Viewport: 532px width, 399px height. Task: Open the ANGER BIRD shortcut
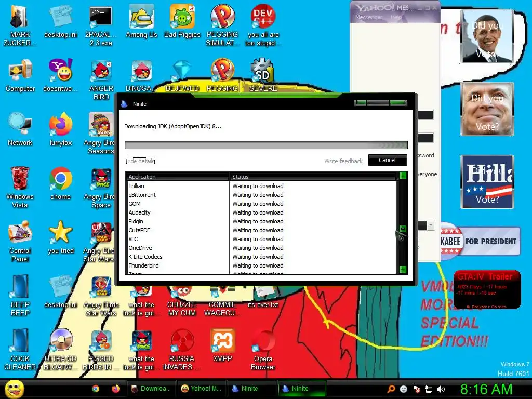[x=101, y=79]
